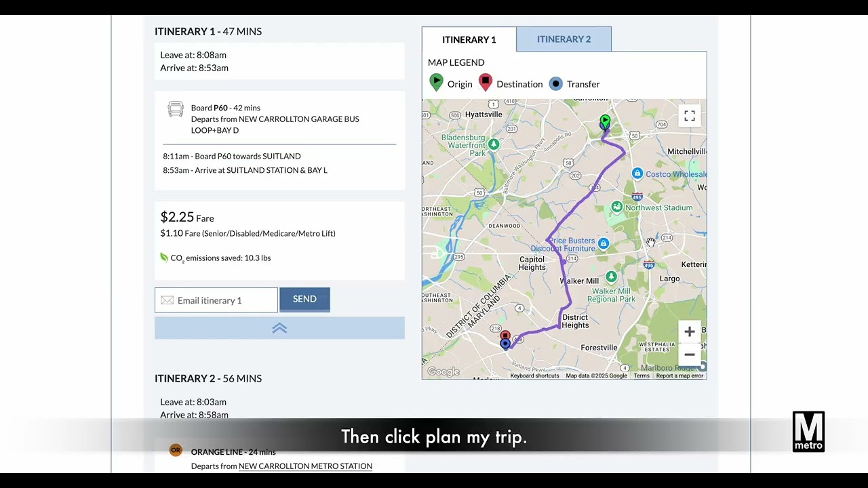Click the envelope icon in email field
Image resolution: width=868 pixels, height=488 pixels.
(167, 300)
